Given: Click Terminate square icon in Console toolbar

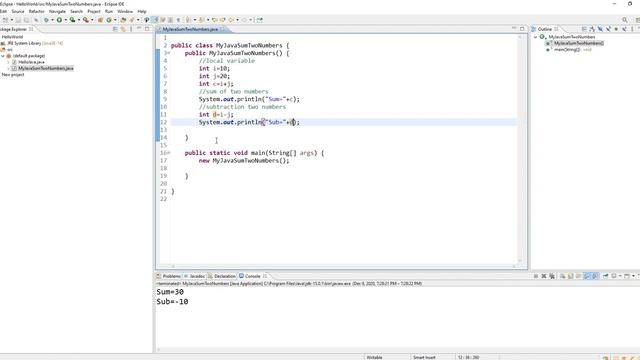Looking at the screenshot, I should (536, 276).
